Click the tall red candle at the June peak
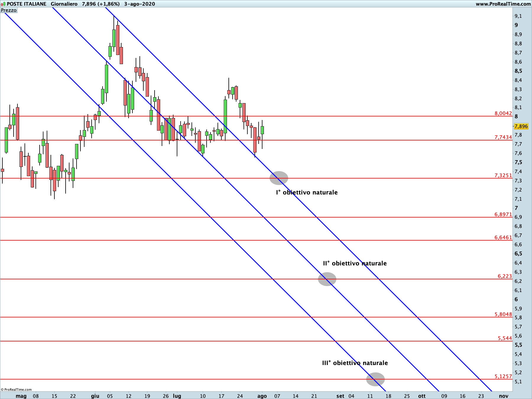 pyautogui.click(x=118, y=40)
